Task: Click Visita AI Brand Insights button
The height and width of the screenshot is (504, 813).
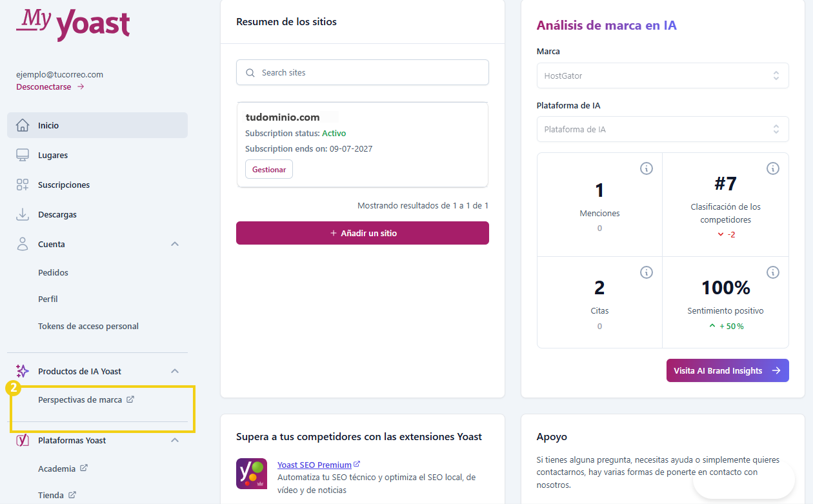Action: [728, 370]
